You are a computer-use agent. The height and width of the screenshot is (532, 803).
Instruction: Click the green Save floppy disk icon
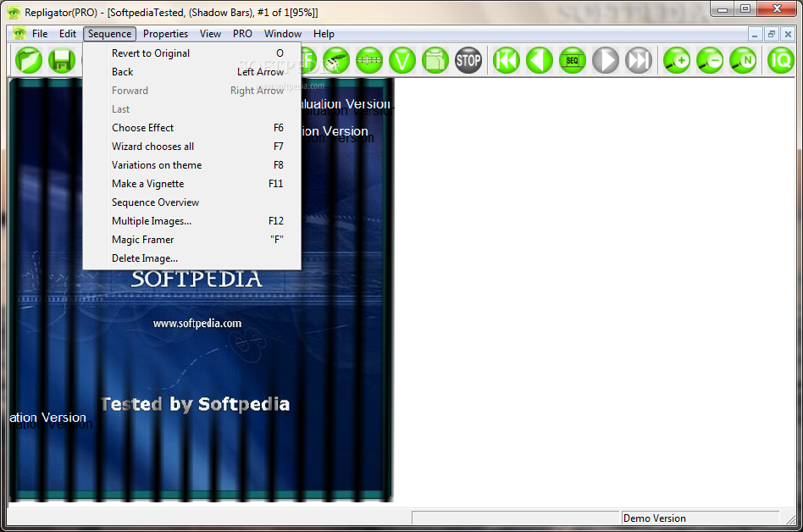click(62, 60)
